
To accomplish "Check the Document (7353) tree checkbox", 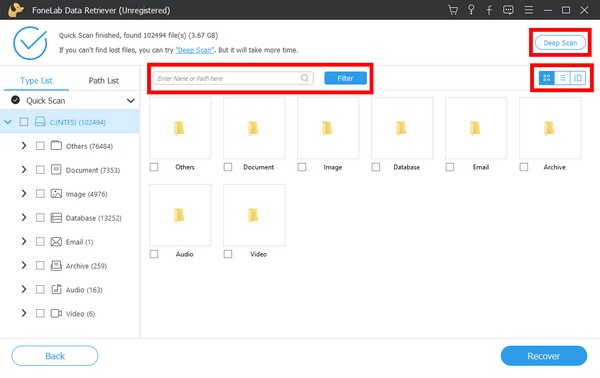I will click(x=40, y=169).
